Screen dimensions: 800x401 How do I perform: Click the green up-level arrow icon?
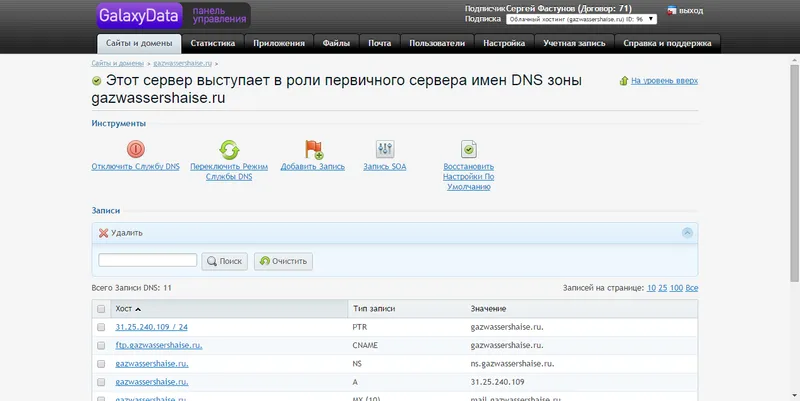tap(623, 81)
